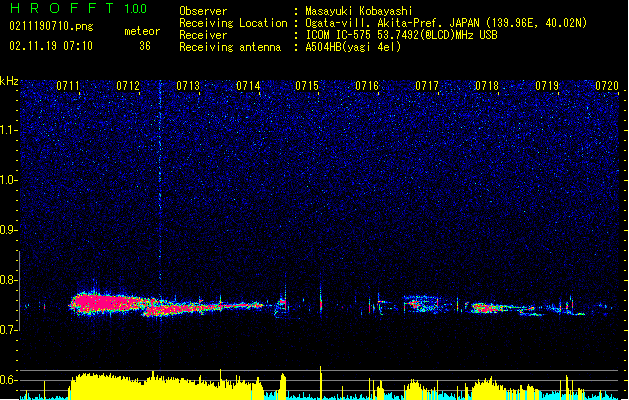Click the Observer label
This screenshot has width=629, height=400.
click(x=203, y=11)
